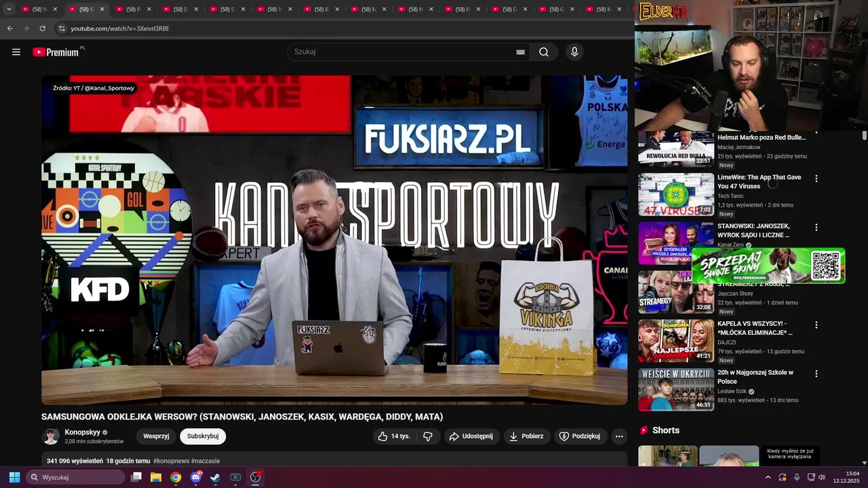Screen dimensions: 868x488
Task: Click the video title SAMSUNGOWA ODKLEJKA WERSOW
Action: (242, 417)
